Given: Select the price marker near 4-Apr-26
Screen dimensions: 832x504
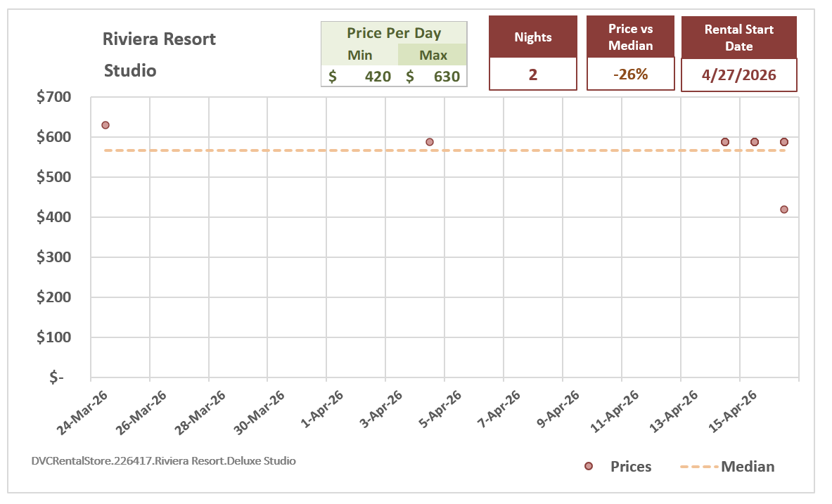Looking at the screenshot, I should (430, 142).
